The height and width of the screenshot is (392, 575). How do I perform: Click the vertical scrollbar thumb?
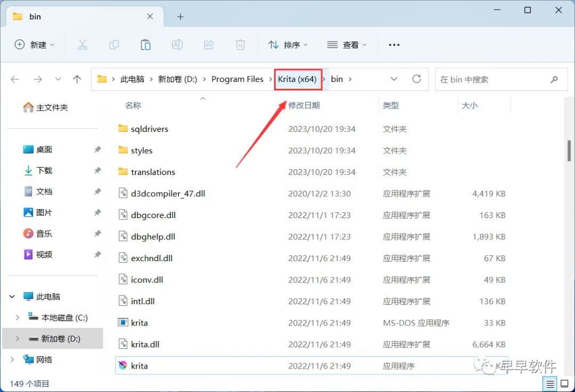coord(569,151)
